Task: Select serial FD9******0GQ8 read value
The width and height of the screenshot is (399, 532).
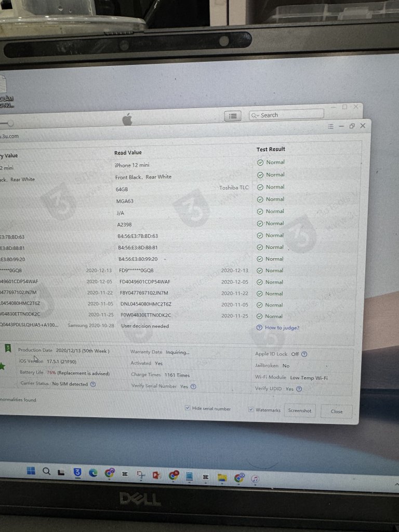Action: coord(136,270)
